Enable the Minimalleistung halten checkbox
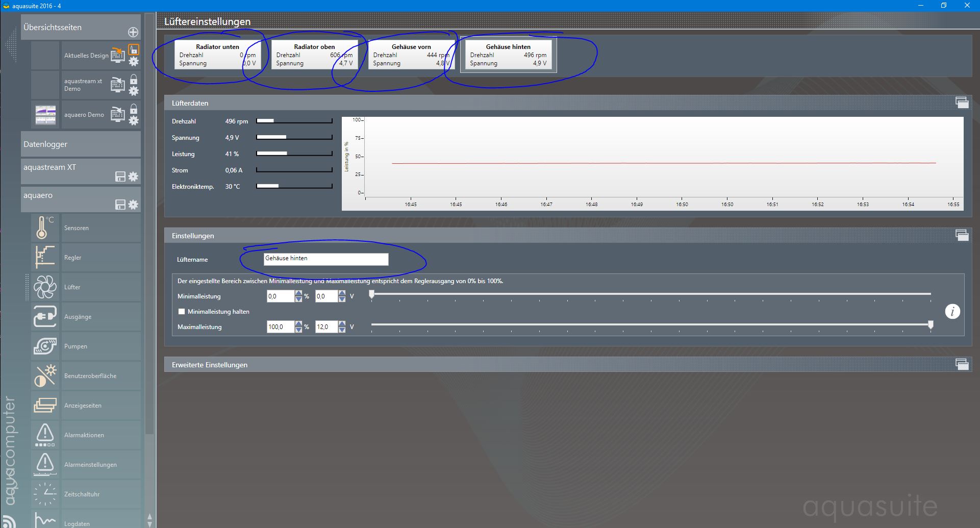980x528 pixels. click(182, 312)
